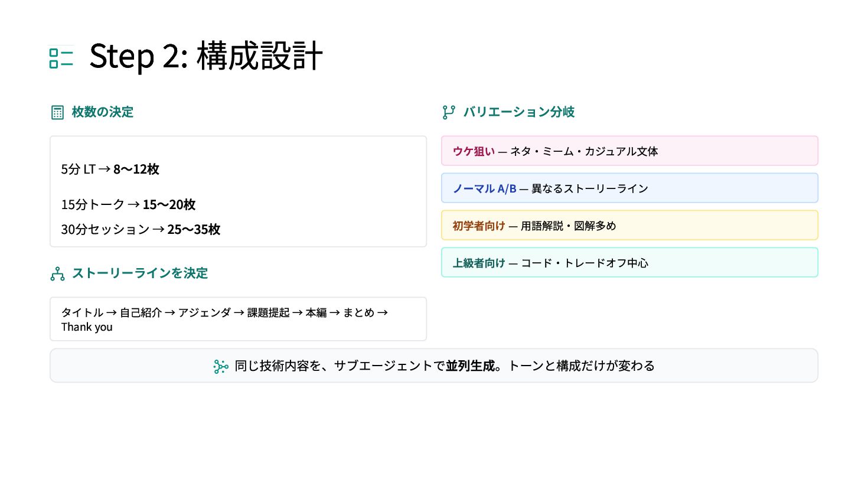
Task: Click the storyline flow starting with タイトル
Action: pos(224,313)
